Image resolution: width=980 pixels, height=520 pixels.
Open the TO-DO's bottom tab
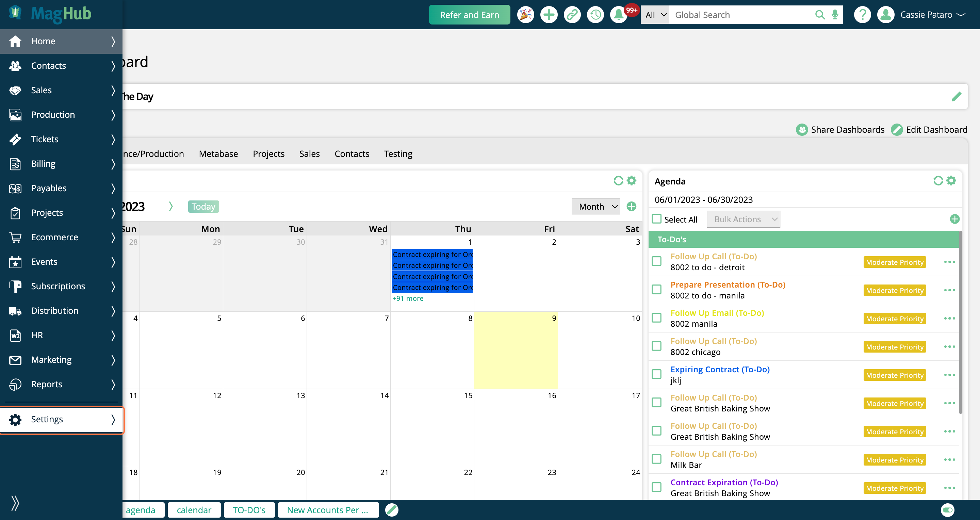pyautogui.click(x=249, y=510)
